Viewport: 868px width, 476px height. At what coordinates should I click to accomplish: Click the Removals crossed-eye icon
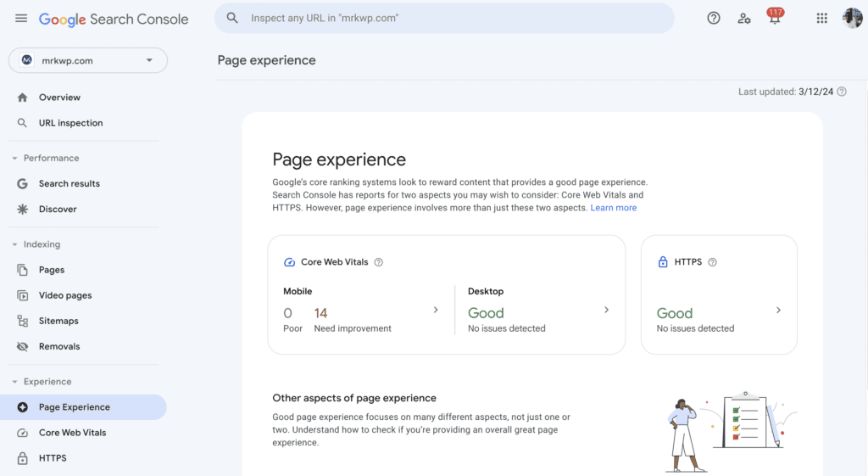tap(22, 346)
